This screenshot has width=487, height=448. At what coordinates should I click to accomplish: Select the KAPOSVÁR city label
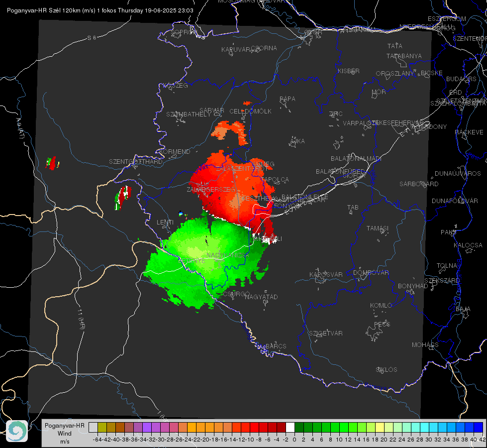pos(326,274)
